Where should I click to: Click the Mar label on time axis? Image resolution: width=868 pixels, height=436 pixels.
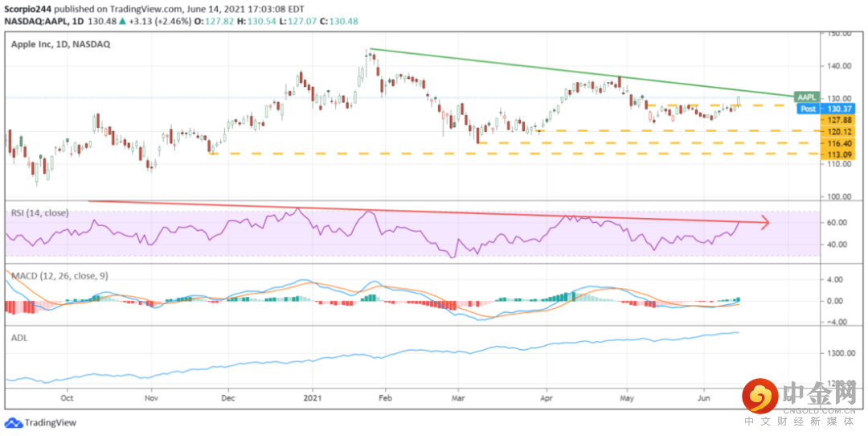(458, 397)
